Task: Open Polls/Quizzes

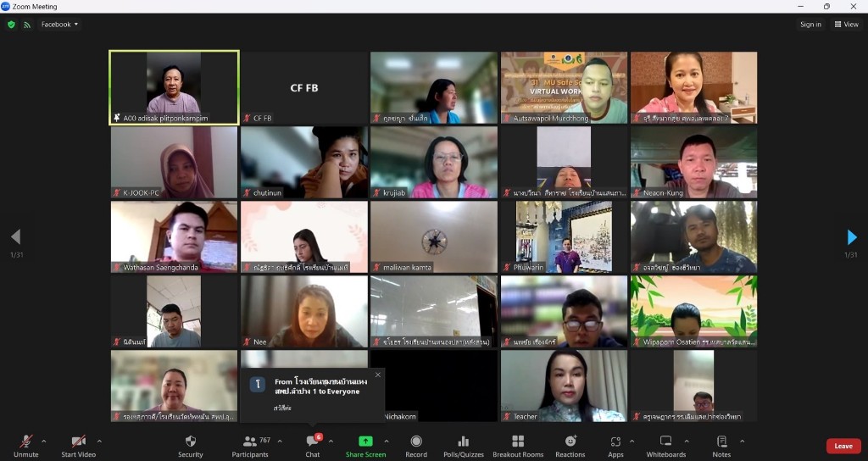Action: click(464, 446)
